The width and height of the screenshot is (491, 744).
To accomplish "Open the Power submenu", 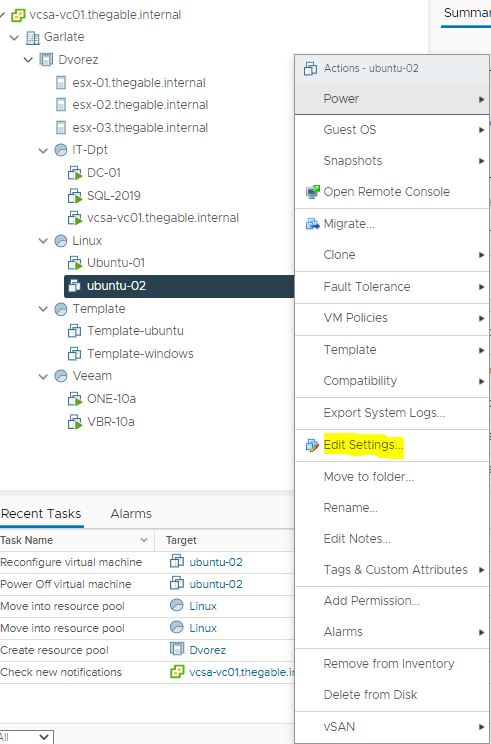I will point(392,99).
